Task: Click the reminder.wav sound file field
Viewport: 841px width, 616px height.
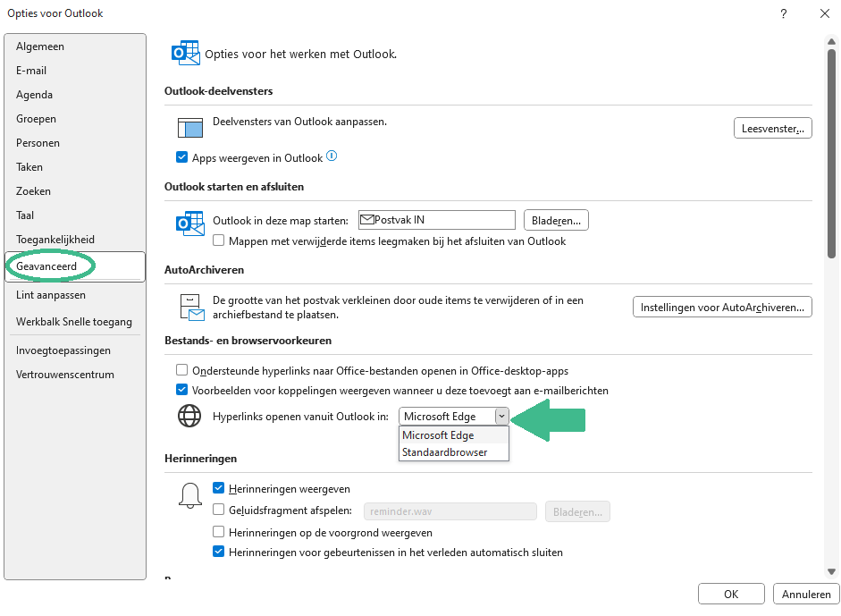Action: point(450,511)
